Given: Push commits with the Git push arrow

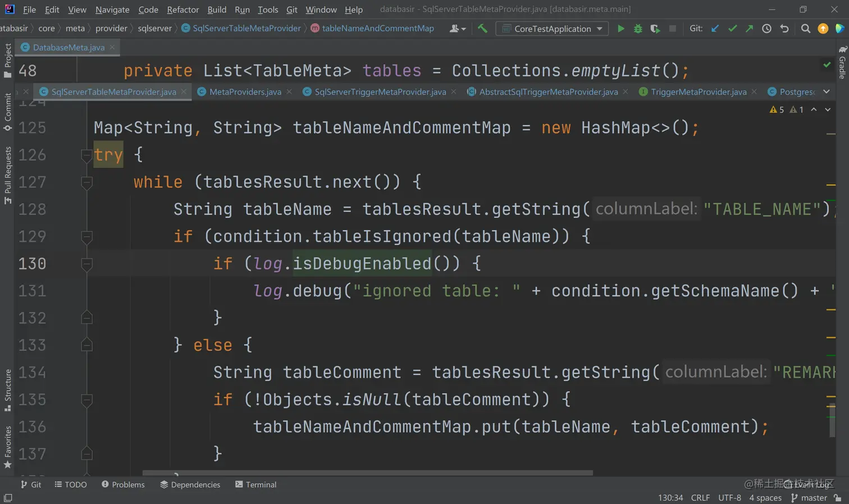Looking at the screenshot, I should point(750,29).
